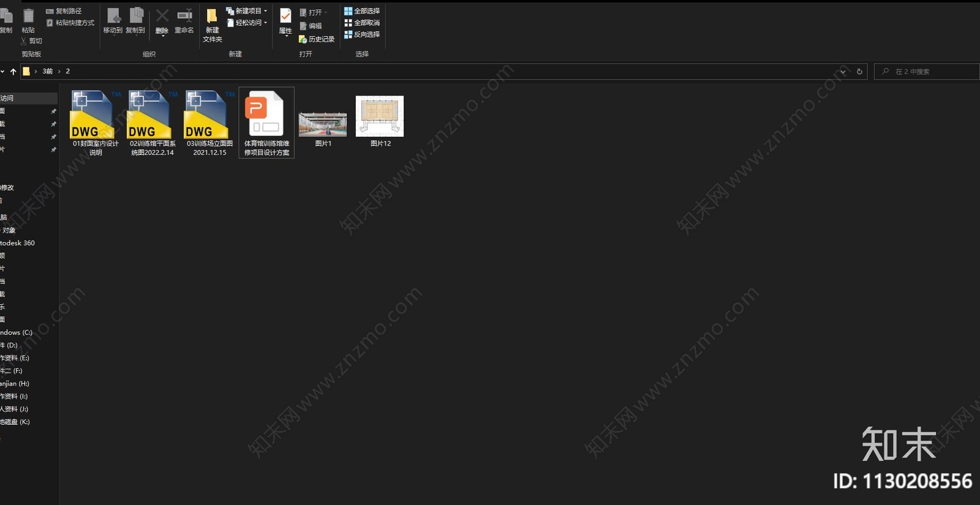Select all files with 全部选择

click(x=362, y=11)
